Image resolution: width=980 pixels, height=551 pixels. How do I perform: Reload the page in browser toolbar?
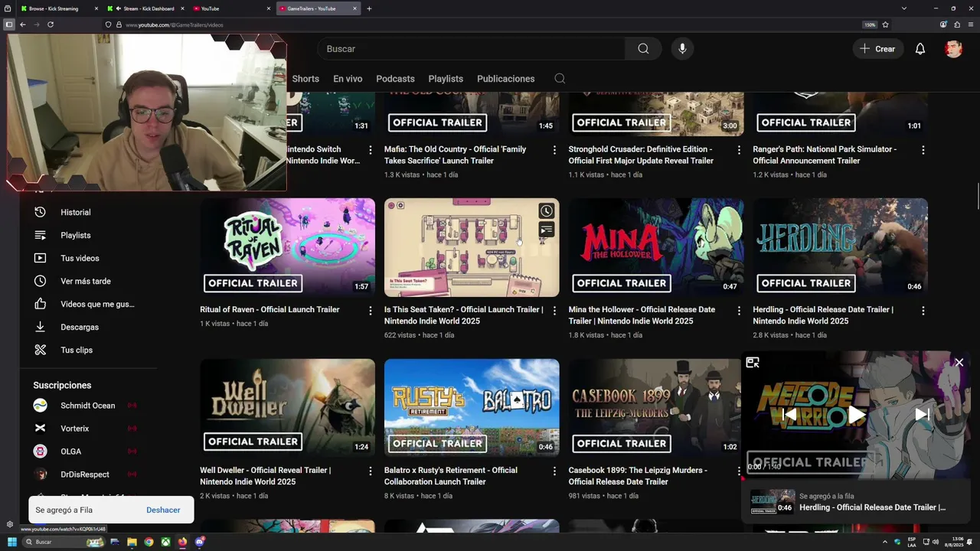[51, 24]
